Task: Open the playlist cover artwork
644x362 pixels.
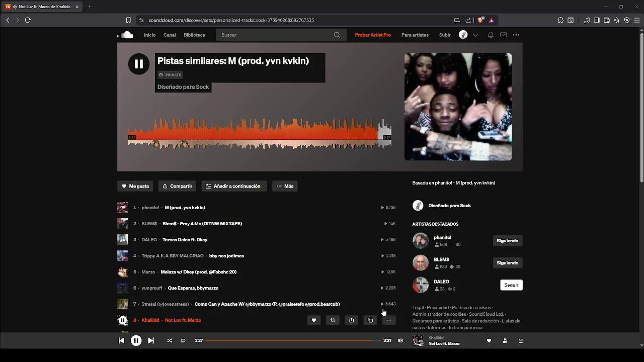Action: click(x=458, y=107)
